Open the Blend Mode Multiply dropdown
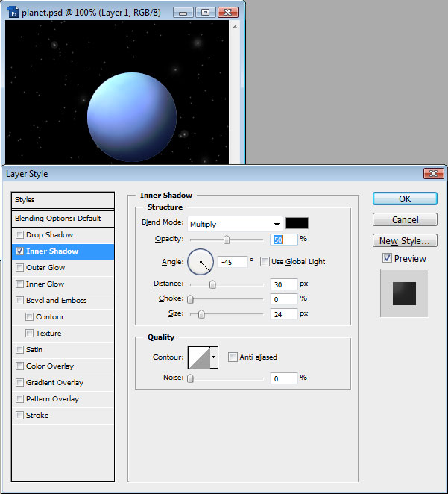This screenshot has height=494, width=448. click(235, 224)
